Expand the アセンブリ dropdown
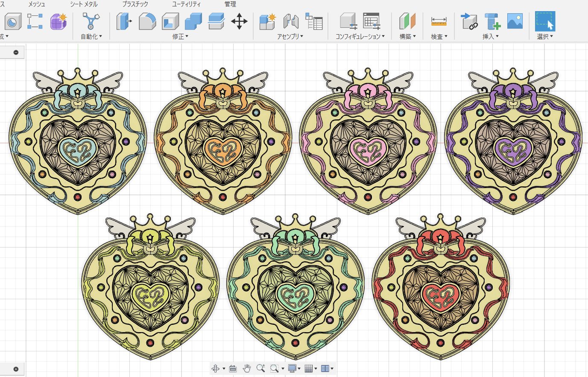The height and width of the screenshot is (377, 588). click(x=290, y=37)
